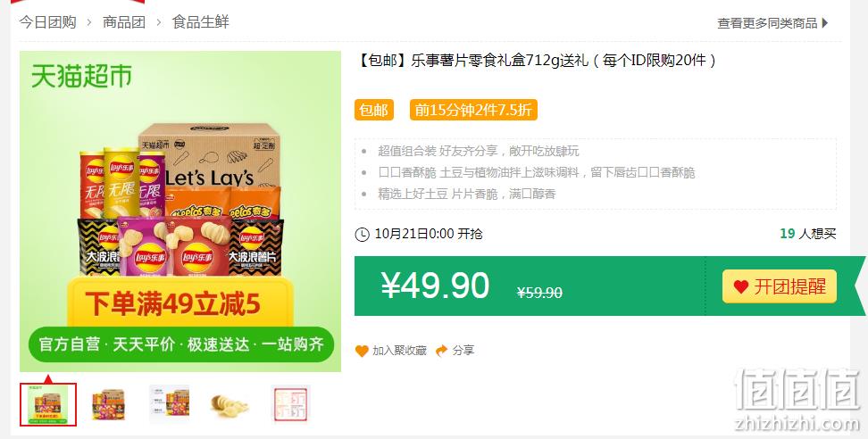Select the second thumbnail with snack box
868x439 pixels.
coord(109,405)
